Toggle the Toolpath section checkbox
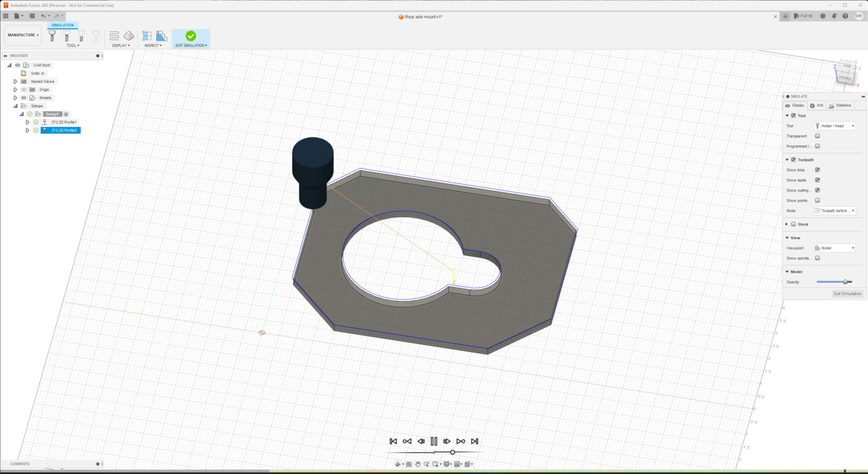The width and height of the screenshot is (868, 474). tap(793, 160)
